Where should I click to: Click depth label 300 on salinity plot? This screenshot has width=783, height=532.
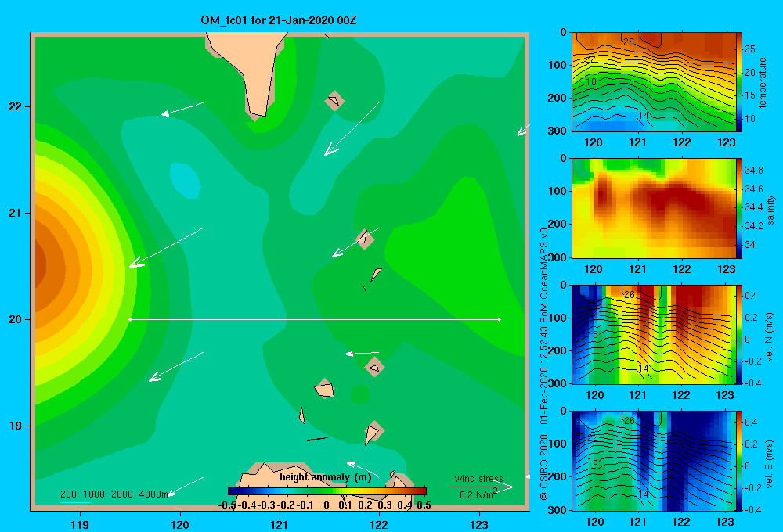click(x=557, y=257)
